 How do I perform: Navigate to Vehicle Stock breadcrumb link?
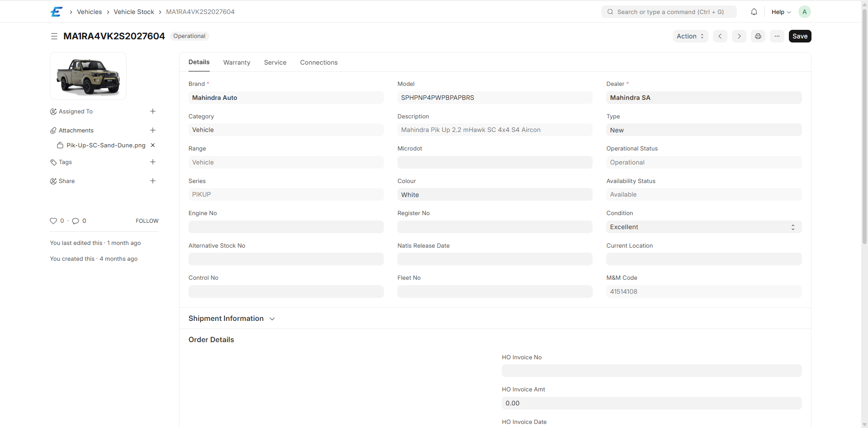[x=134, y=12]
